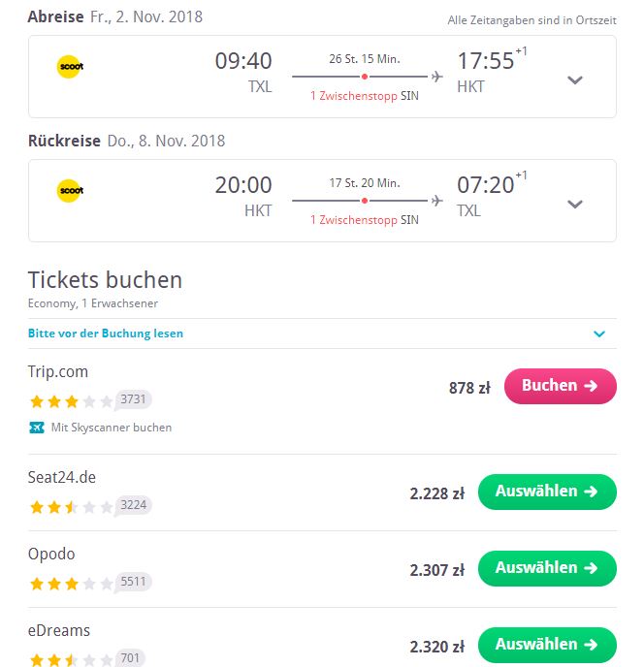Open the 5511 reviews bubble for Opodo

coord(133,582)
